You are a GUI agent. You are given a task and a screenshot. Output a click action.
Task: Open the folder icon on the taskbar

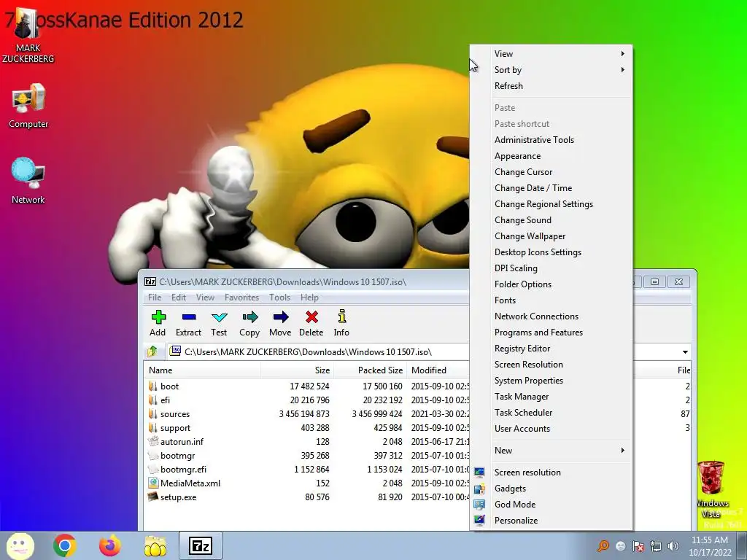[x=155, y=545]
